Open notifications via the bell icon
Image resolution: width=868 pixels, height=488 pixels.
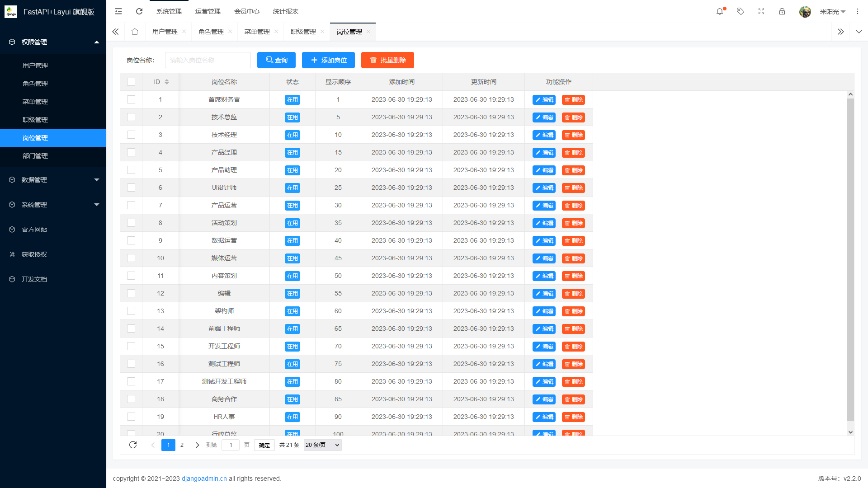[719, 11]
